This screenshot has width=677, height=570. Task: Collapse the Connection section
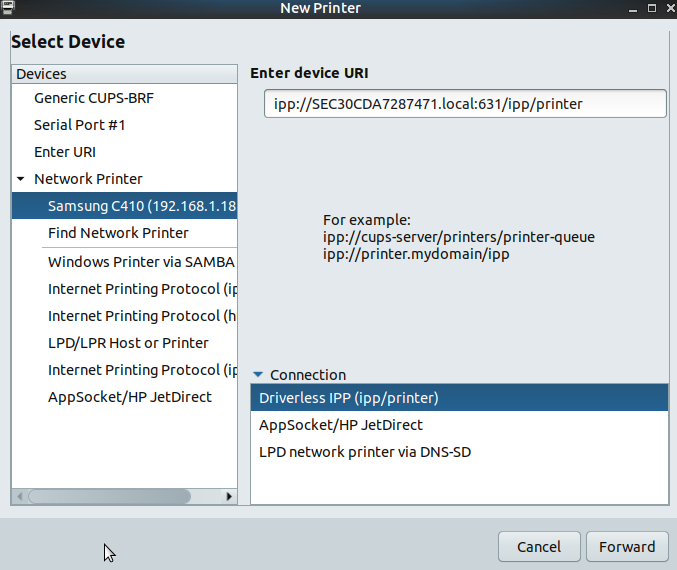[x=258, y=375]
